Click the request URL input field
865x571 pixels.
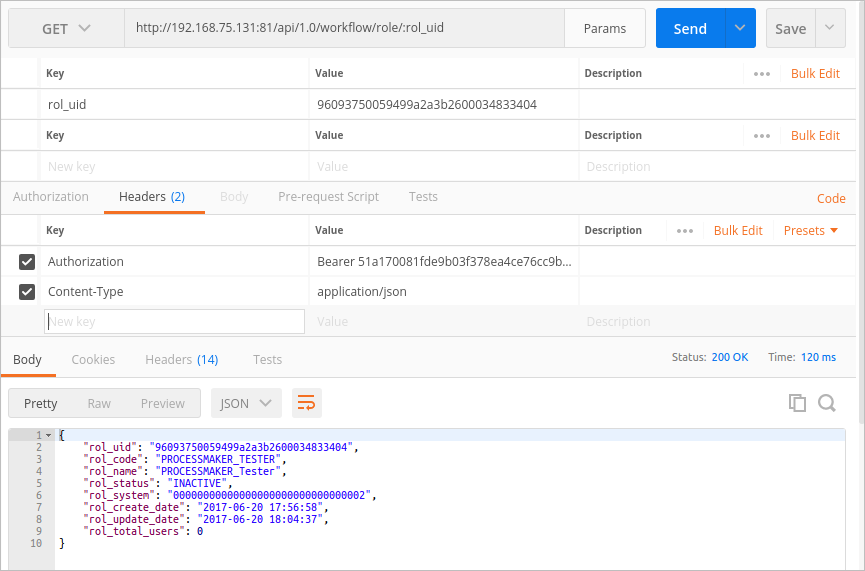pos(345,28)
